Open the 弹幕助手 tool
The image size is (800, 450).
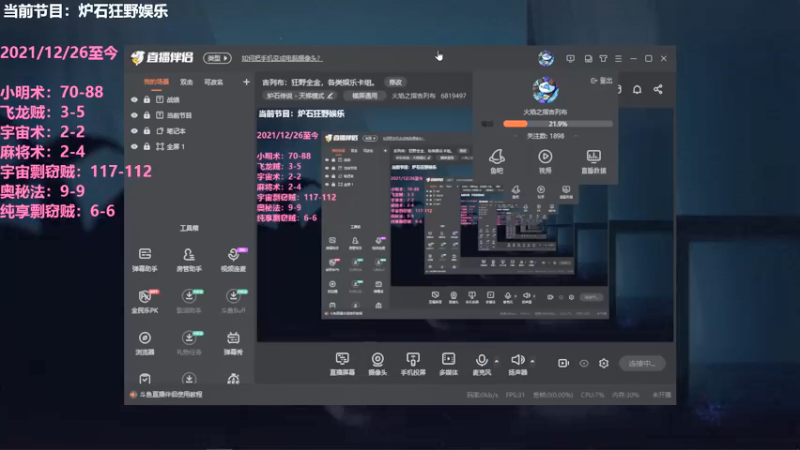[145, 259]
